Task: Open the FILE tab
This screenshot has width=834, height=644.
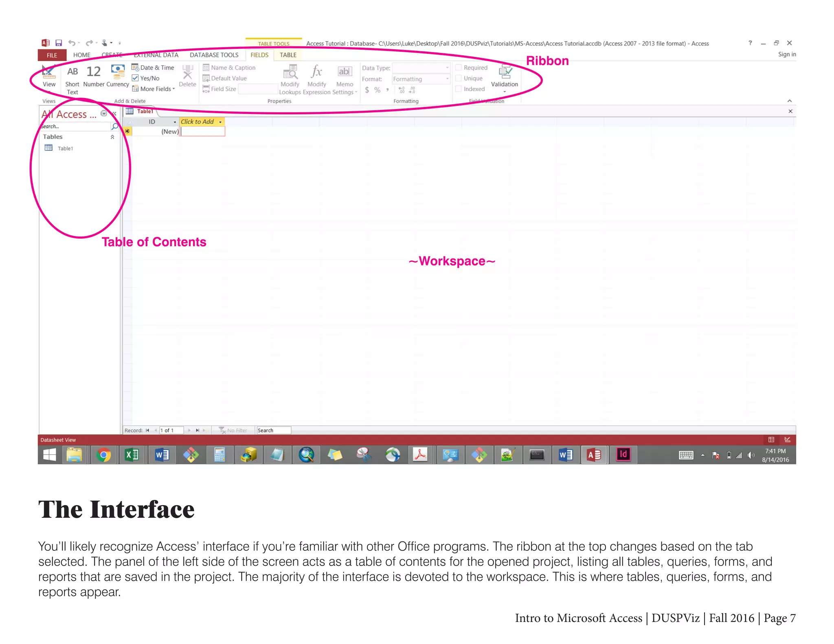Action: [52, 55]
